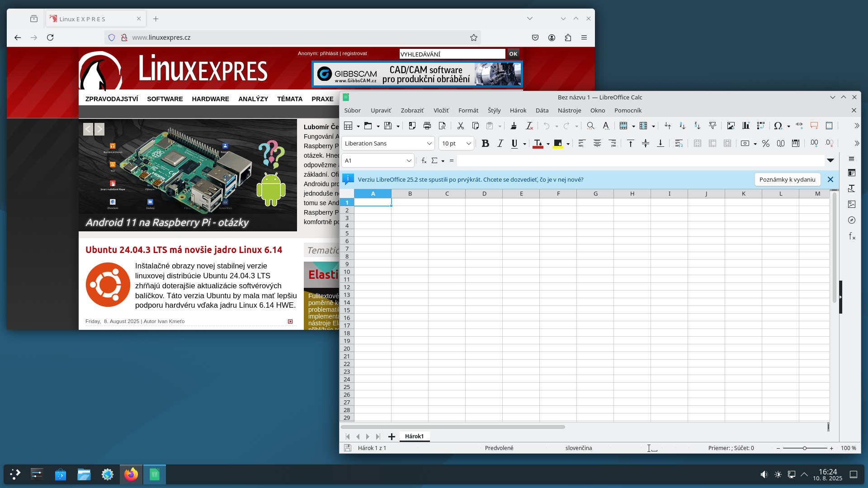
Task: Click the Clear Direct Formatting icon
Action: (529, 126)
